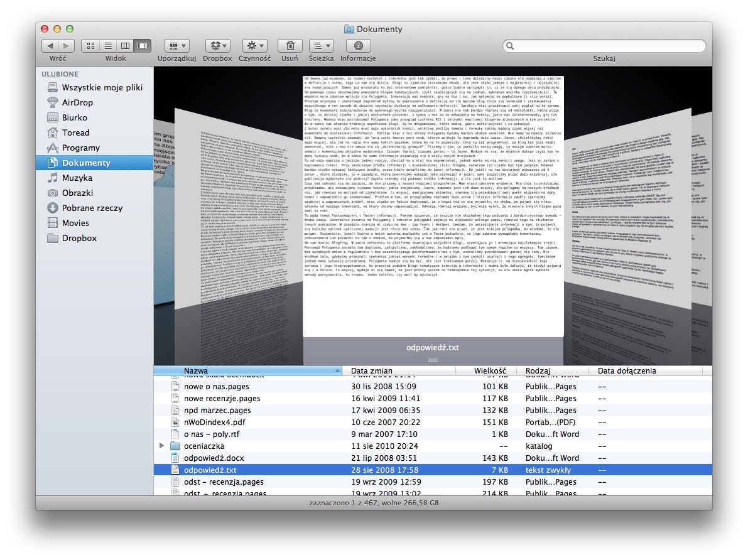The image size is (748, 560).
Task: Expand the oceniaczka folder disclosure triangle
Action: 162,446
